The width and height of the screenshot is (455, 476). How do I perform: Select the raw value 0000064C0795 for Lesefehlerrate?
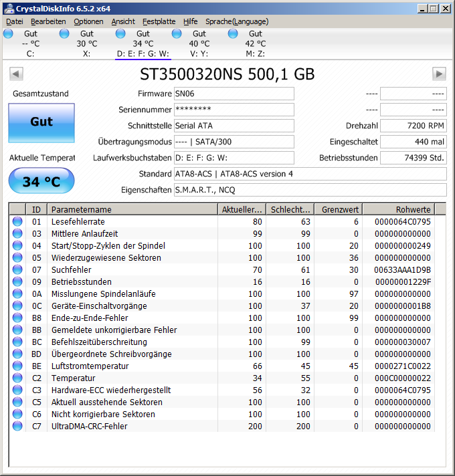(402, 221)
